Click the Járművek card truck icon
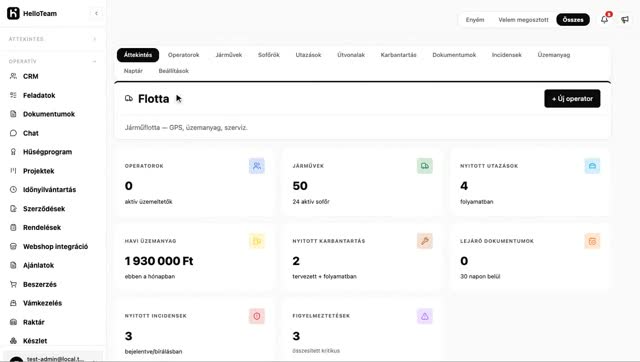The width and height of the screenshot is (640, 362). 424,166
